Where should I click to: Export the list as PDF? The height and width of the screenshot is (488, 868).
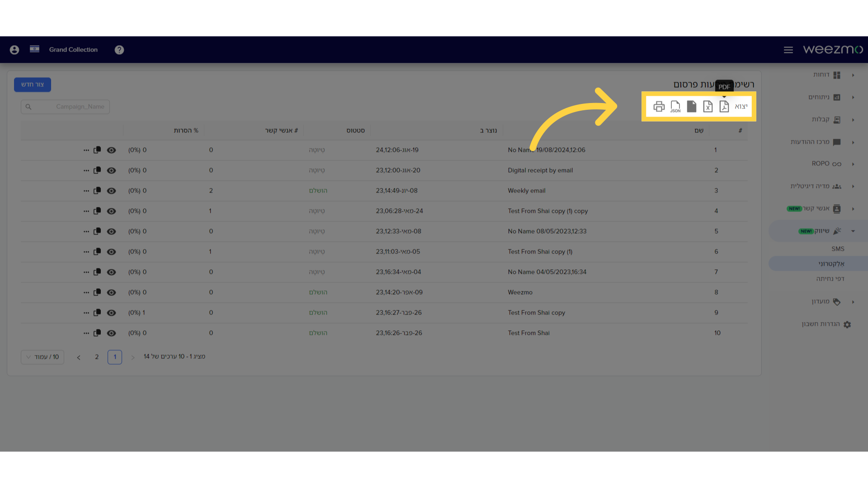(x=724, y=106)
